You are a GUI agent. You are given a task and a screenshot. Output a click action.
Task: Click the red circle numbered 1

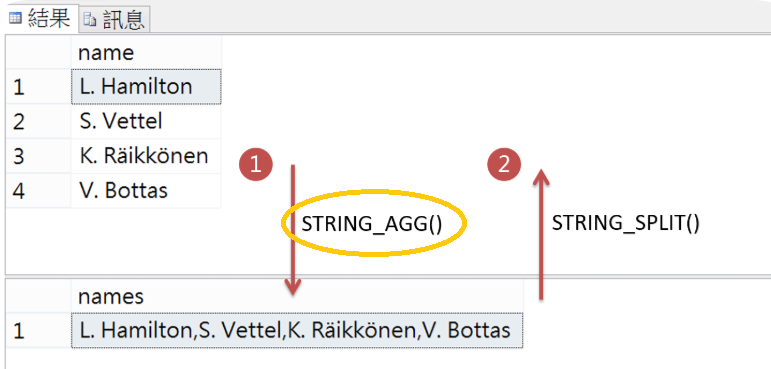[256, 165]
